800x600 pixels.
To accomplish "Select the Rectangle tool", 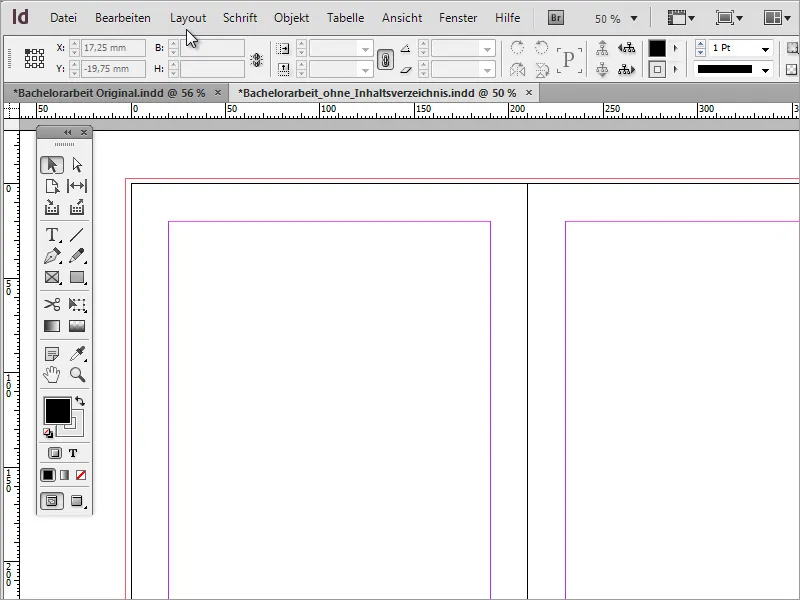I will [77, 277].
